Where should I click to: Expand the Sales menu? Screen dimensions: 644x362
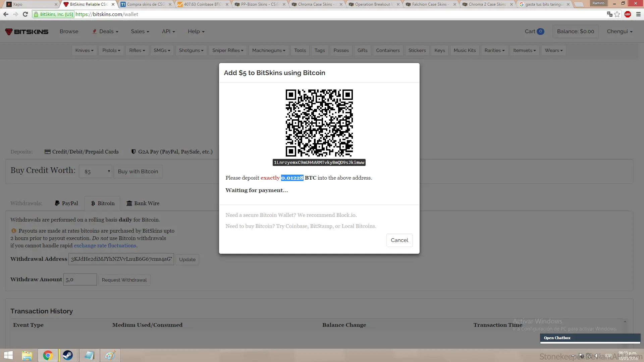pos(140,32)
